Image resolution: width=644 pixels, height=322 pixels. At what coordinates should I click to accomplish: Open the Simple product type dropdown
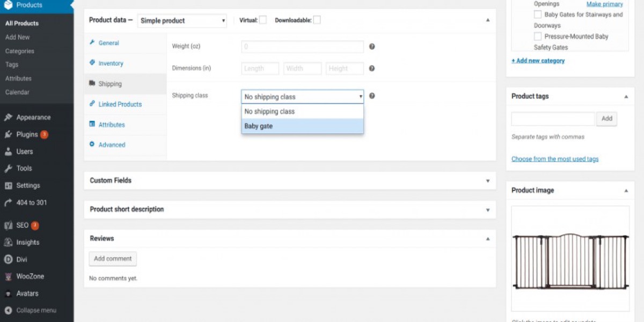click(182, 21)
